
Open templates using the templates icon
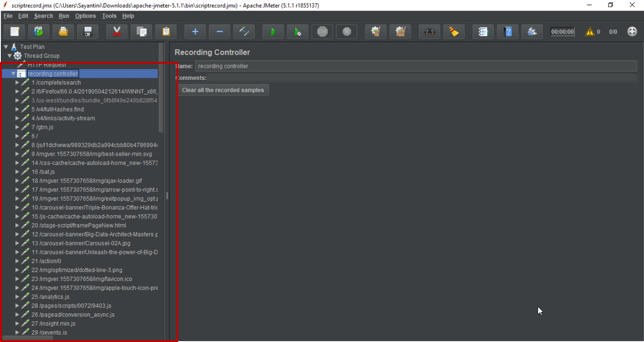coord(38,31)
